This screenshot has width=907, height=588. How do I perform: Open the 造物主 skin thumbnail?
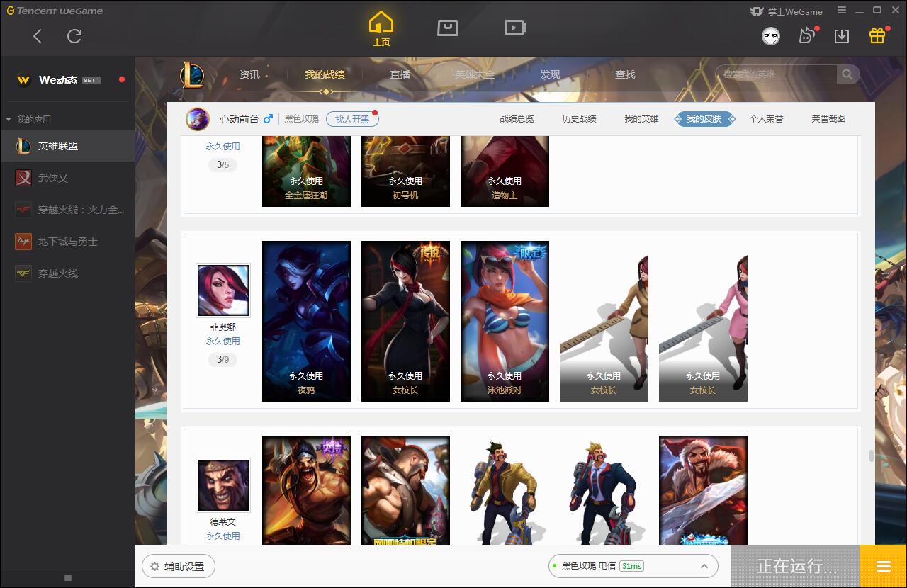click(505, 171)
